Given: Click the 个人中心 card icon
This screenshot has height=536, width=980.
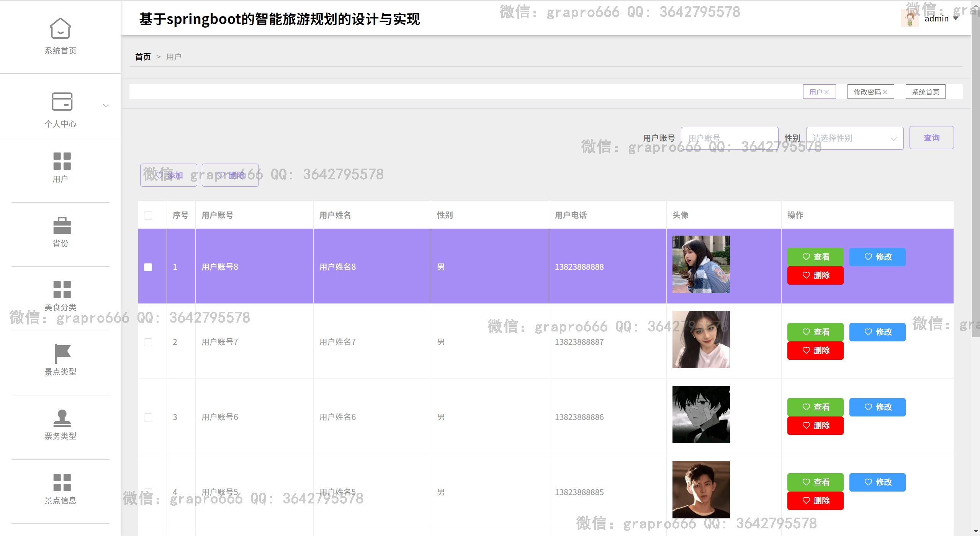Looking at the screenshot, I should (62, 102).
